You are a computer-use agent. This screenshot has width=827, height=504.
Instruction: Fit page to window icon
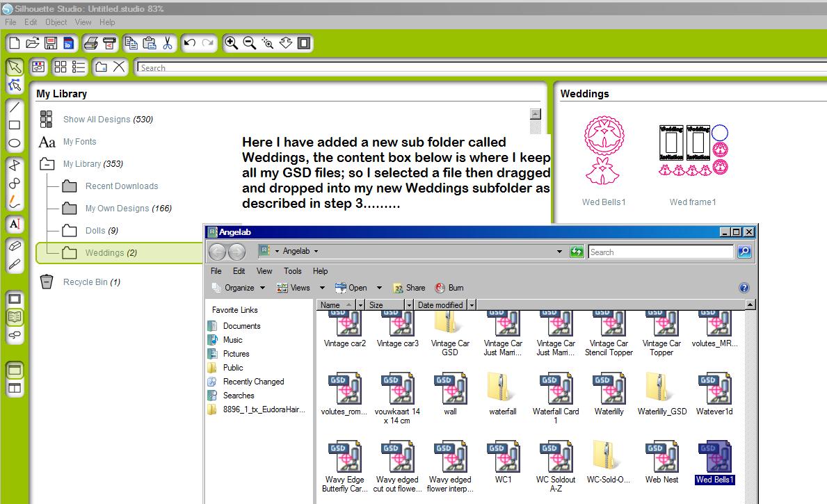pos(304,43)
